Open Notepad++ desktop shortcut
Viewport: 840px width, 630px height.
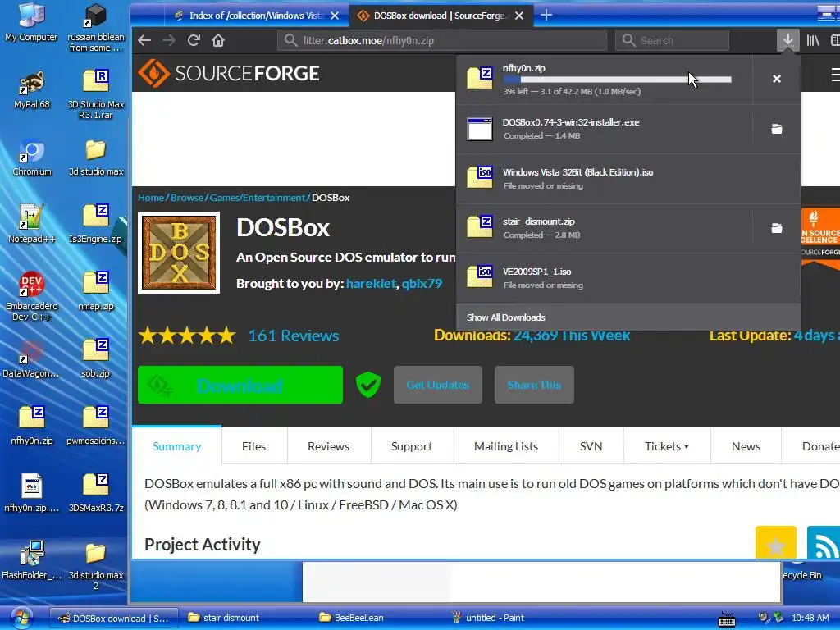click(32, 224)
